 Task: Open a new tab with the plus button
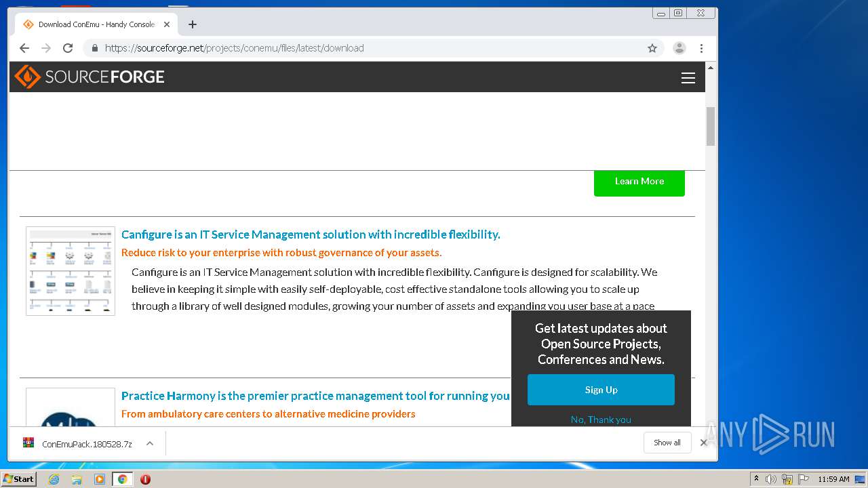[193, 24]
